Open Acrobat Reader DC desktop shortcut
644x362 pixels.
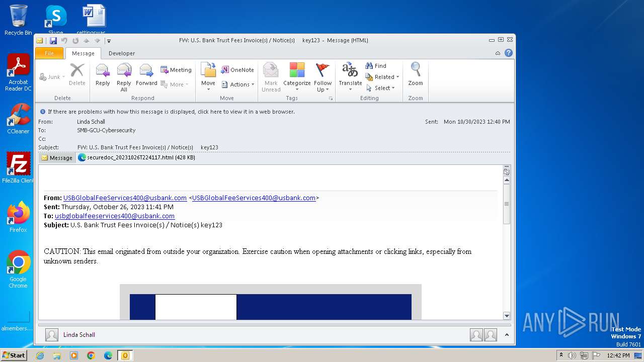pyautogui.click(x=18, y=72)
